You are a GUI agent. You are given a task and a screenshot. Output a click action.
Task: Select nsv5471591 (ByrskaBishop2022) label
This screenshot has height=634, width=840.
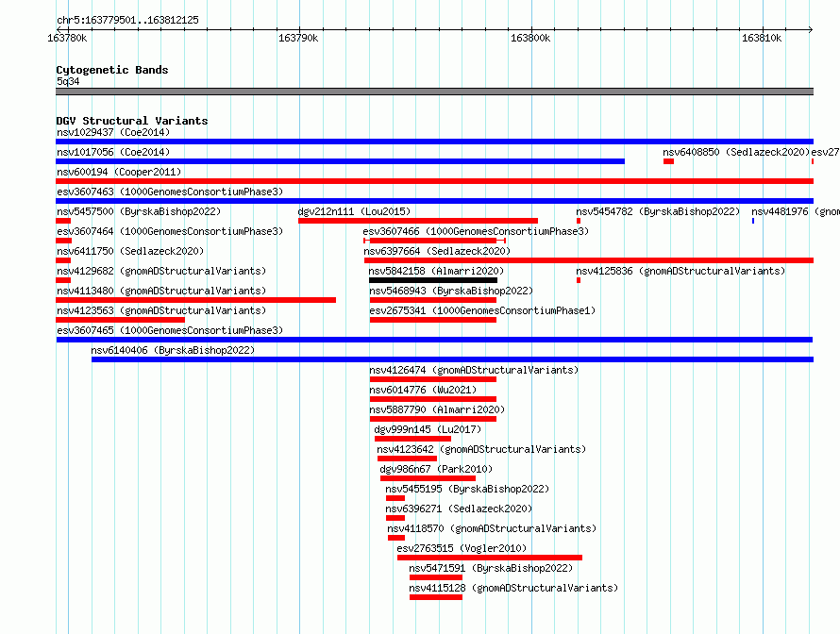[x=491, y=568]
